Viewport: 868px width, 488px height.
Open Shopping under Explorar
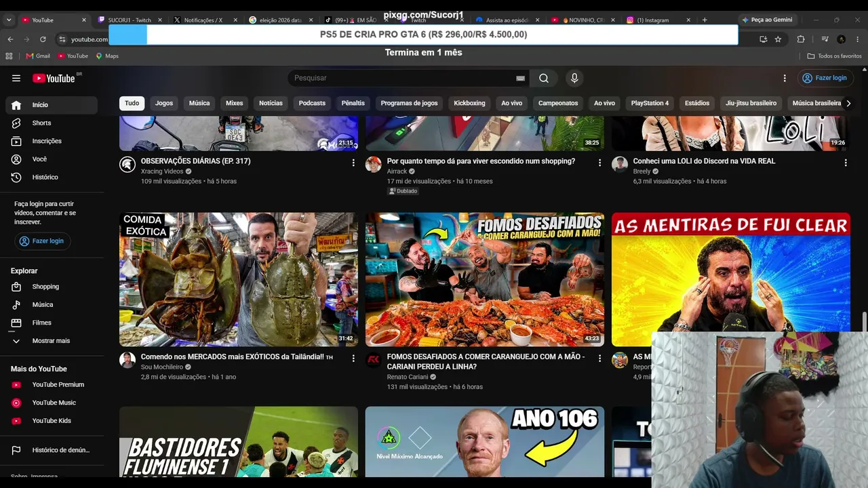pyautogui.click(x=52, y=287)
